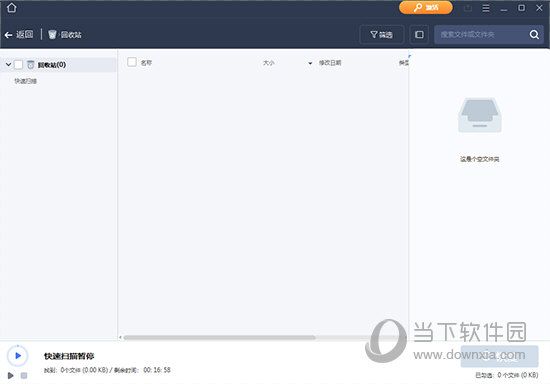Open the hamburger menu

click(x=486, y=8)
